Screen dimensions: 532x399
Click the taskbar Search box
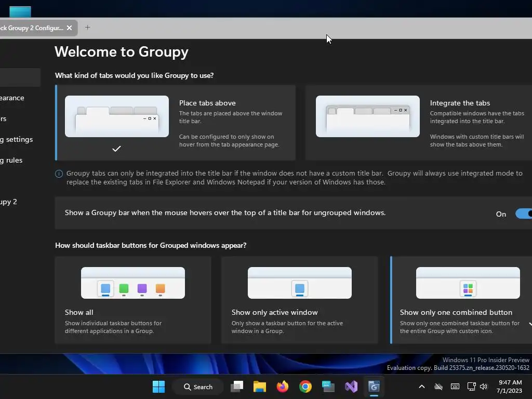198,387
